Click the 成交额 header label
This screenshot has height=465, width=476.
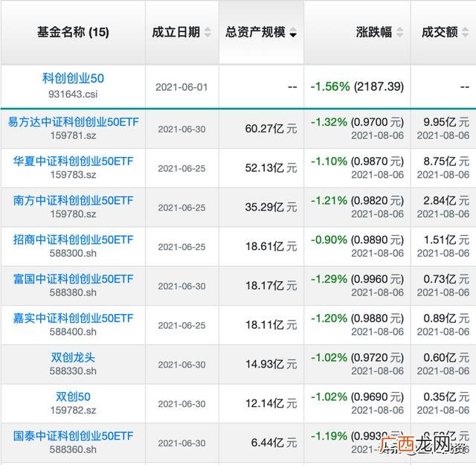440,32
